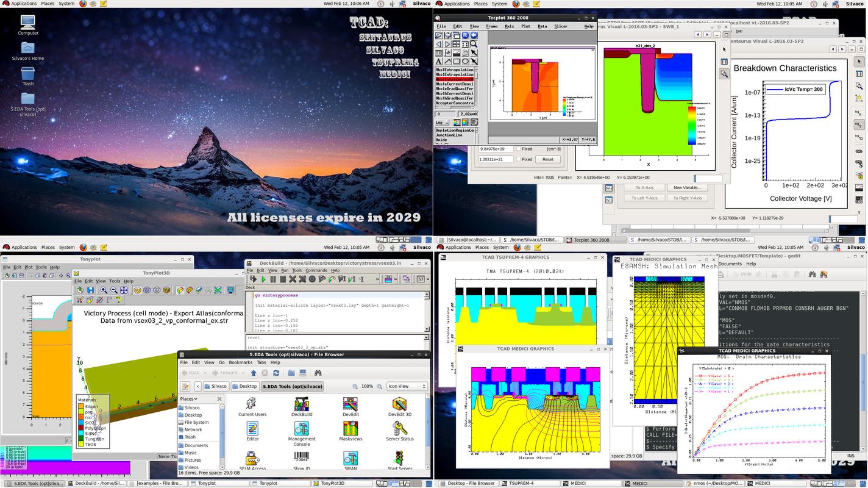Expand the Places sidebar dropdown
Image resolution: width=868 pixels, height=488 pixels.
click(196, 399)
